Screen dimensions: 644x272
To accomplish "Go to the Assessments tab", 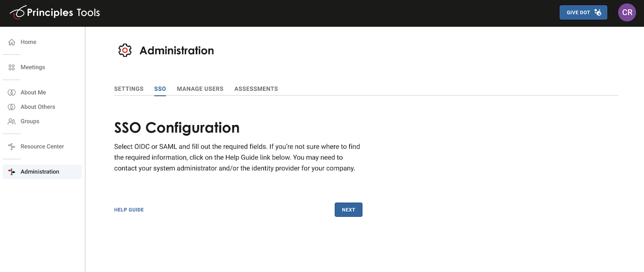I will [x=256, y=89].
